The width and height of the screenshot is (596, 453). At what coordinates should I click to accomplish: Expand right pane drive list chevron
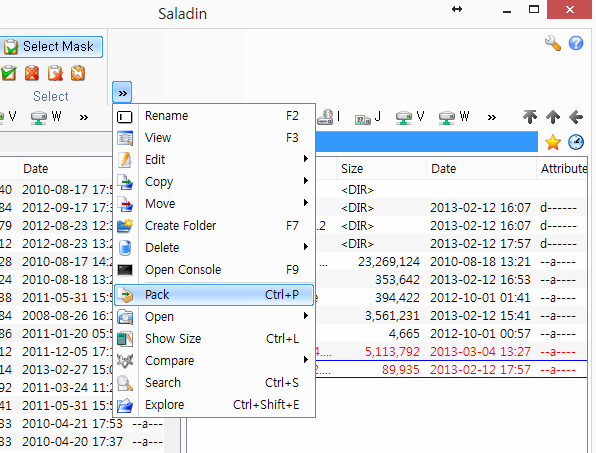click(491, 117)
